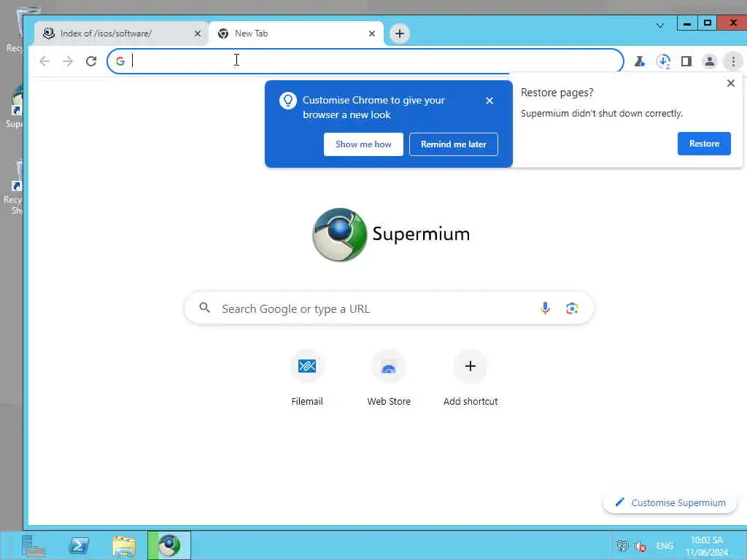Click the Search Google or type a URL box

pyautogui.click(x=389, y=308)
